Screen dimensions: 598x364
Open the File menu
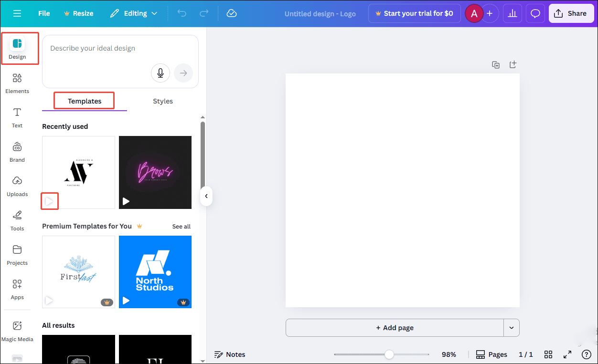pyautogui.click(x=43, y=13)
